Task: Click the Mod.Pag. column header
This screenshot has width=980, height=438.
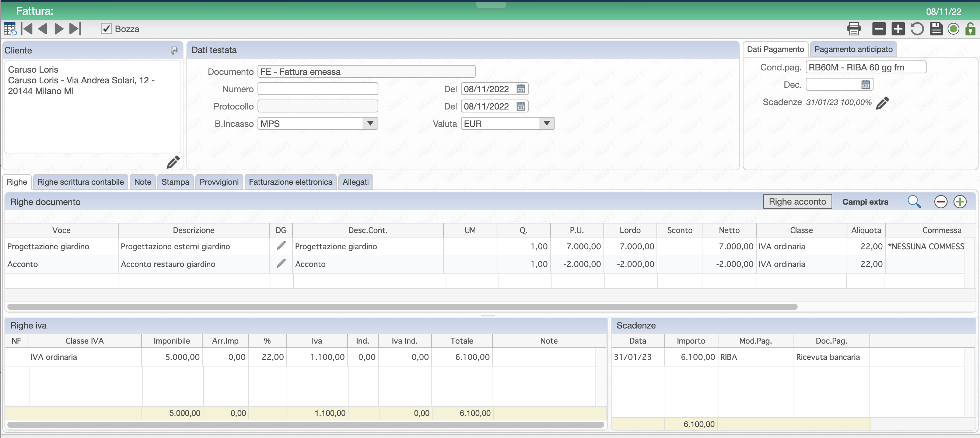Action: [x=756, y=341]
